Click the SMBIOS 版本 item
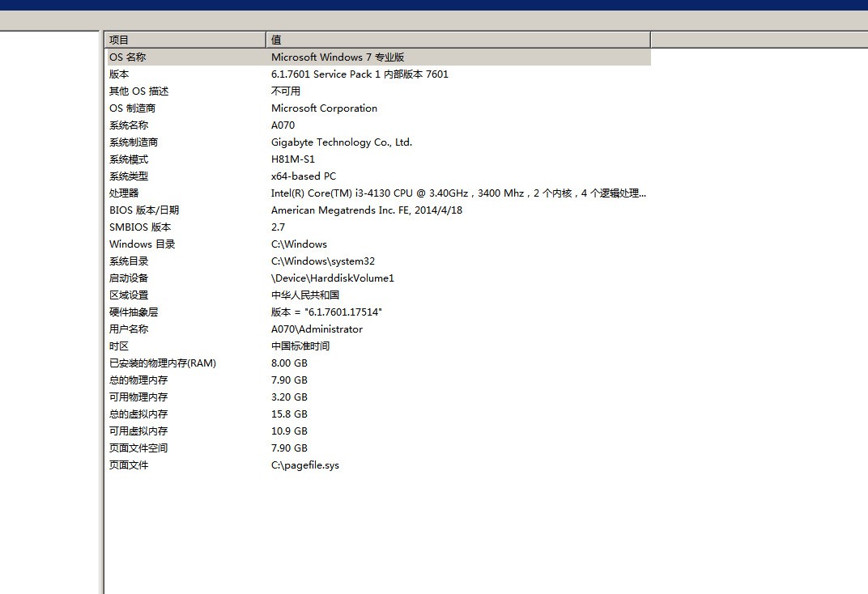868x594 pixels. click(x=140, y=227)
